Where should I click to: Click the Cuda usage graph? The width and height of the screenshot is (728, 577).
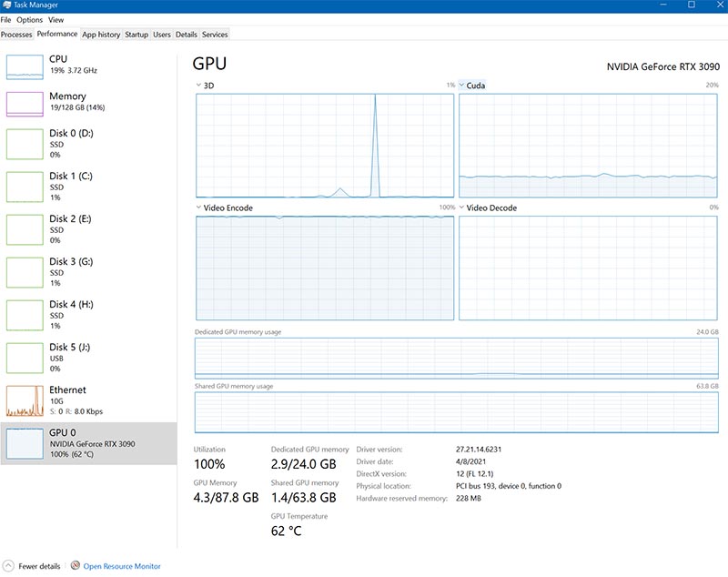click(588, 146)
